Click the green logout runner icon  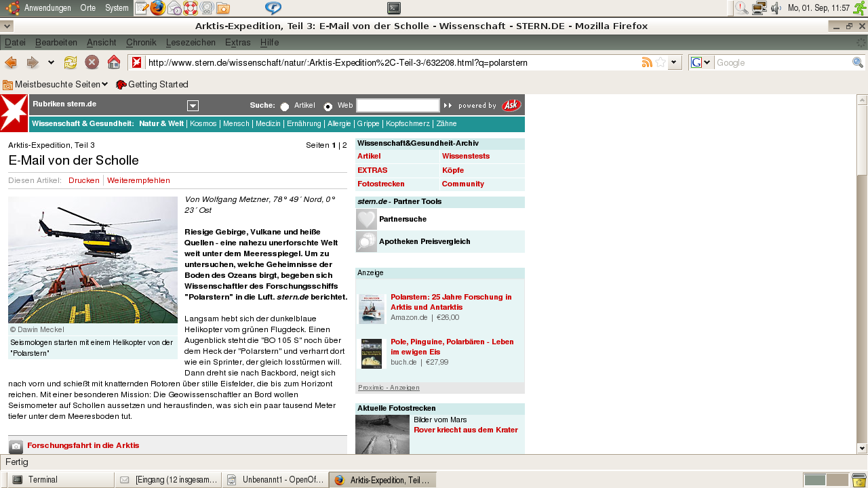860,8
